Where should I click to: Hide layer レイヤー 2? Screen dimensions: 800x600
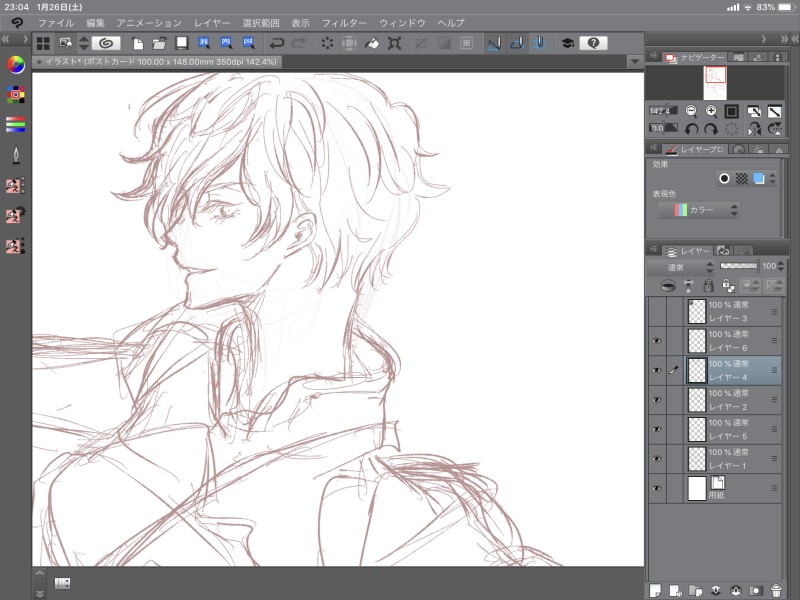point(657,399)
